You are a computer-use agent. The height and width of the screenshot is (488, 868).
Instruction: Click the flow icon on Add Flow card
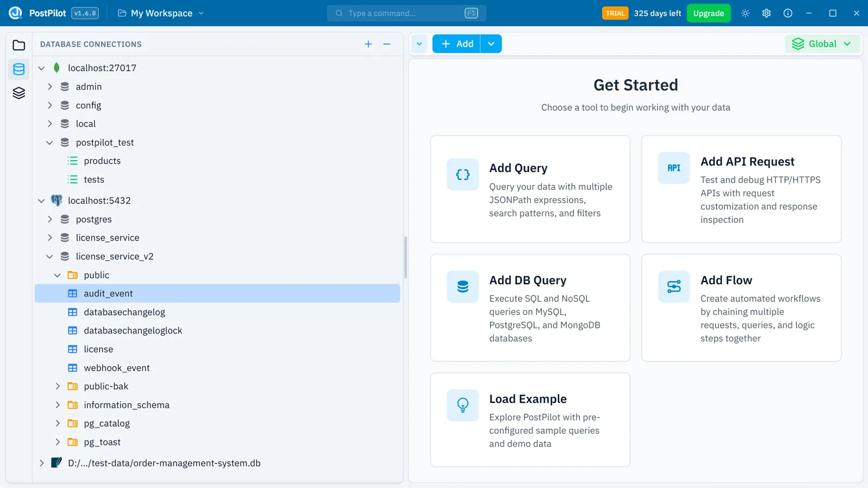[x=674, y=287]
